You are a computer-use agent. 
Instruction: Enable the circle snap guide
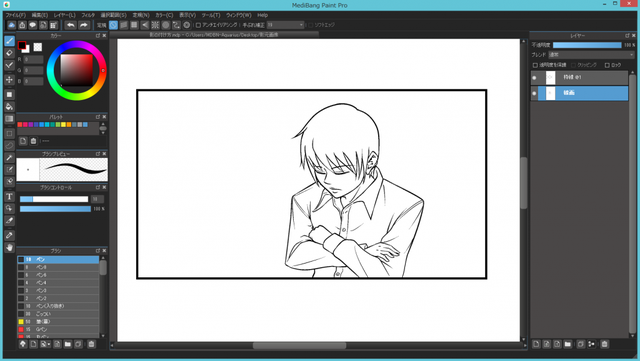click(x=166, y=25)
